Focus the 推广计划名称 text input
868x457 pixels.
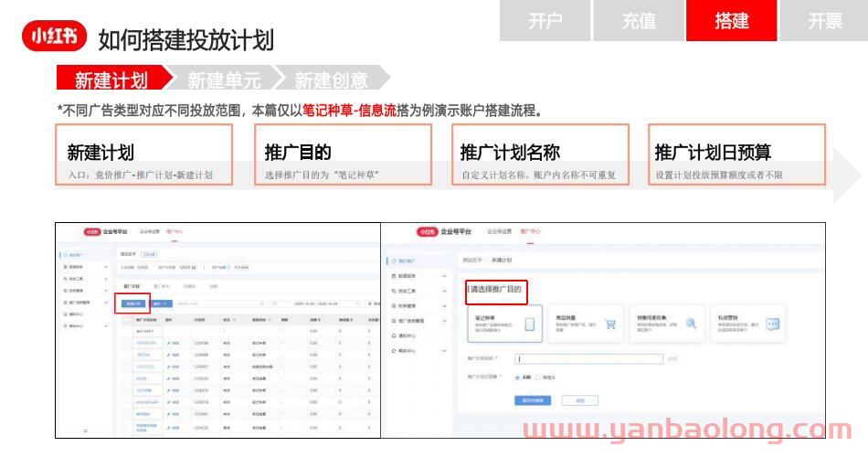pos(588,359)
